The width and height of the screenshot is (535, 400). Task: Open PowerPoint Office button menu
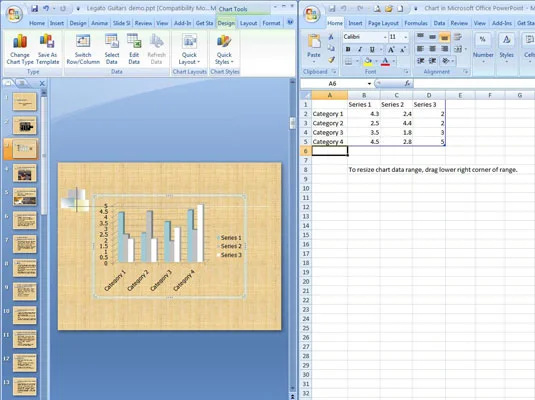[14, 14]
